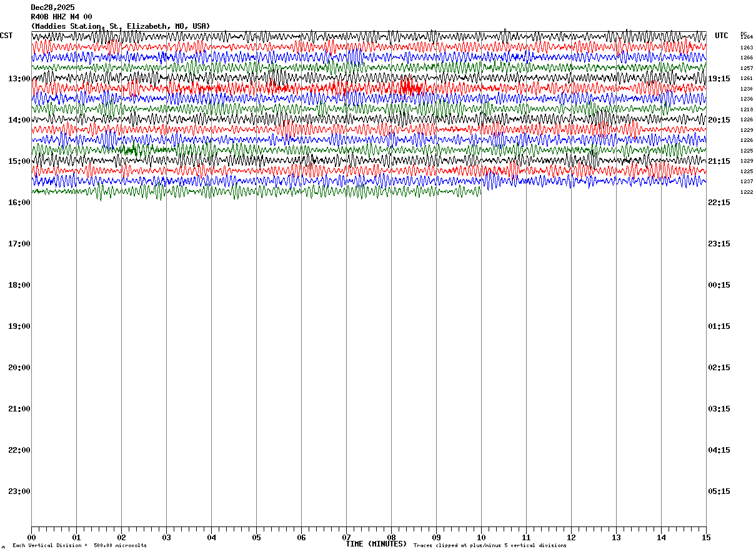Click the DC offset value '1237'
The width and height of the screenshot is (756, 554).
tap(747, 181)
